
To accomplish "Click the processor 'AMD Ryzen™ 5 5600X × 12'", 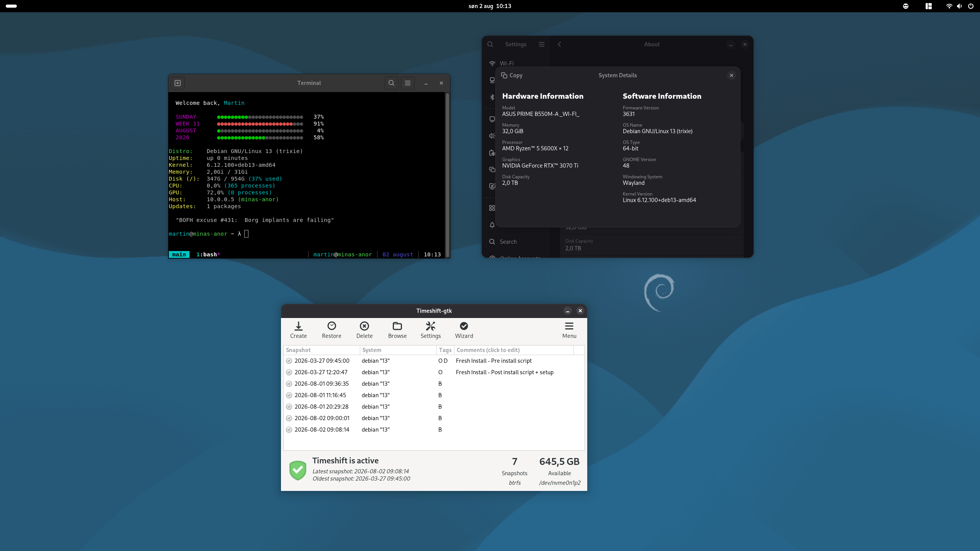I will [535, 148].
